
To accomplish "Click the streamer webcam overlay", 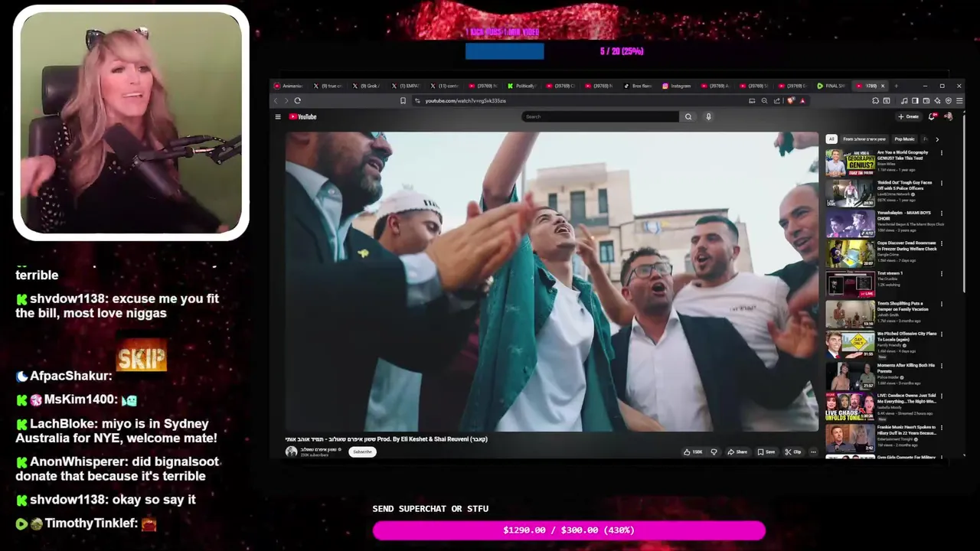I will pyautogui.click(x=131, y=122).
